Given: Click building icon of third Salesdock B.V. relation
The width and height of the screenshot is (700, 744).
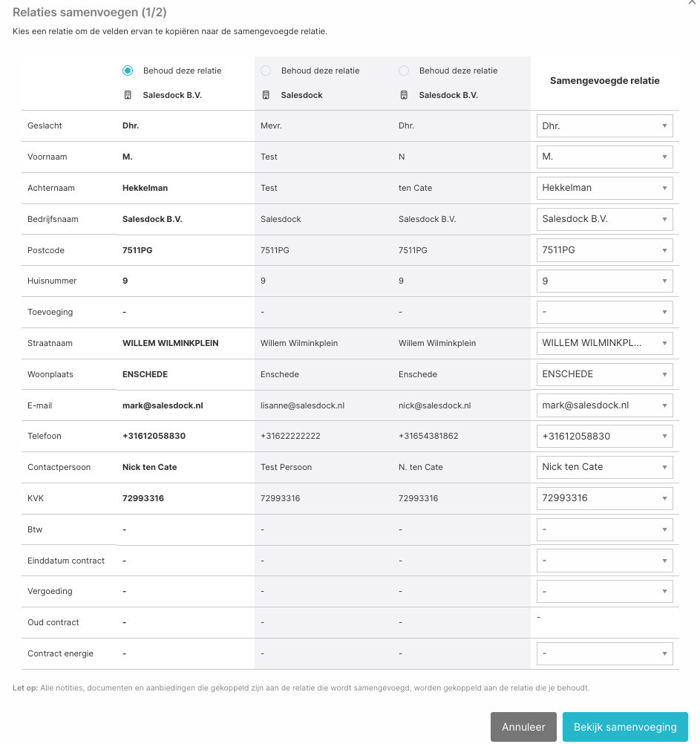Looking at the screenshot, I should (404, 95).
